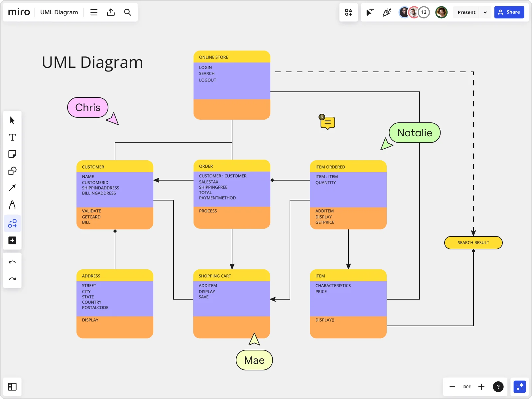The height and width of the screenshot is (399, 532).
Task: Open the apps and integrations panel
Action: coord(348,12)
